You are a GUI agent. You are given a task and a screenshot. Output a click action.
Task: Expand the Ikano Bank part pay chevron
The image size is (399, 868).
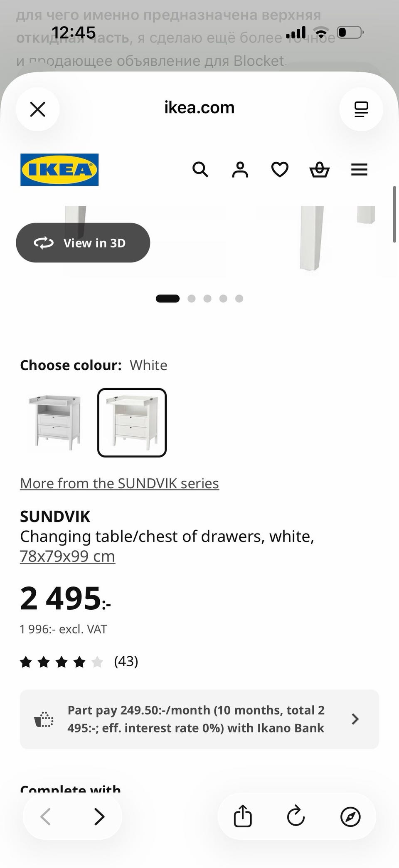click(x=355, y=719)
